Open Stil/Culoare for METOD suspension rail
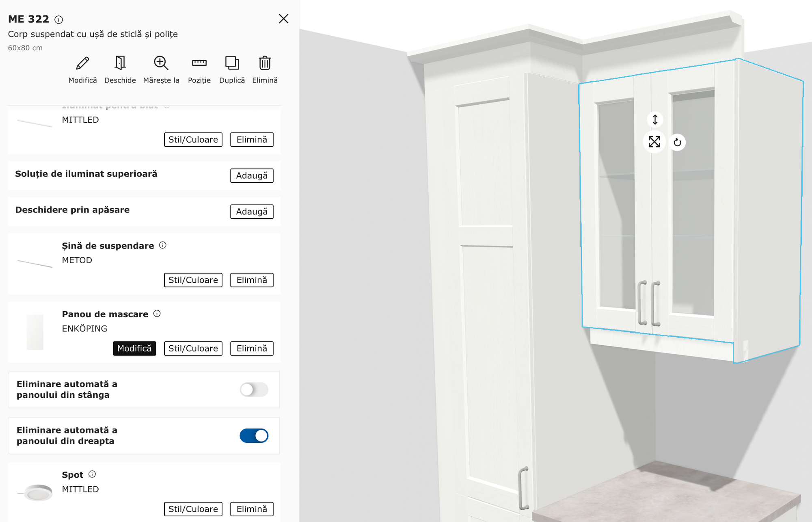Viewport: 812px width, 522px height. point(193,280)
